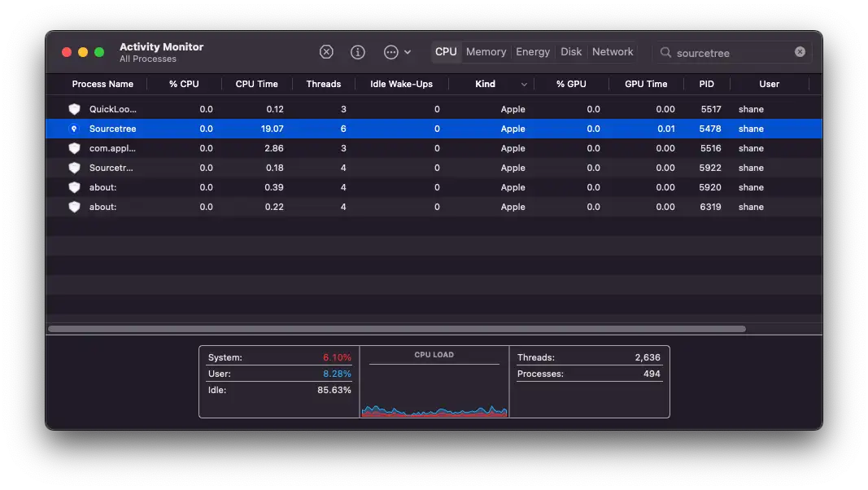Click the green zoom window button

coord(99,52)
